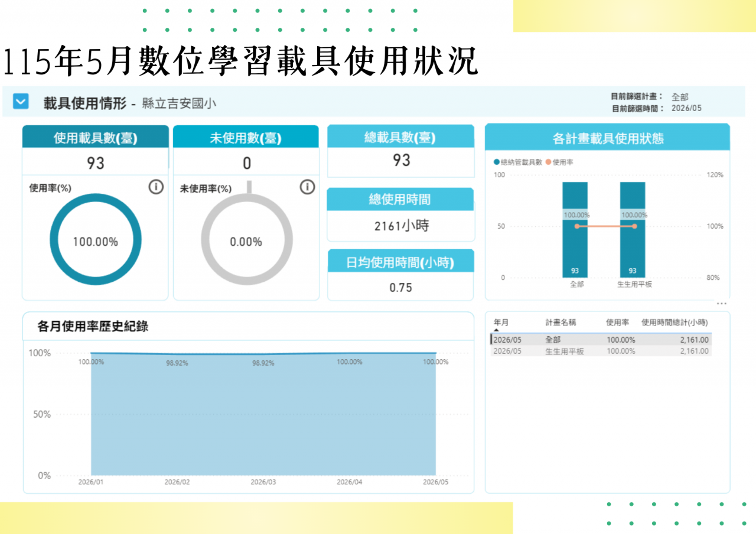Click the 2026/01 data point label 100.00%
The width and height of the screenshot is (756, 534).
(x=91, y=362)
